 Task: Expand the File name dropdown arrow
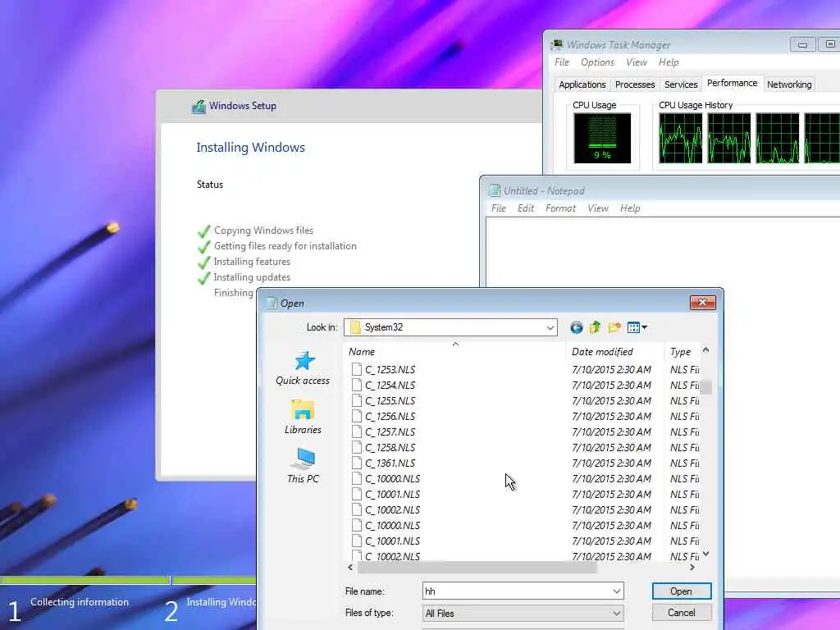[x=617, y=591]
